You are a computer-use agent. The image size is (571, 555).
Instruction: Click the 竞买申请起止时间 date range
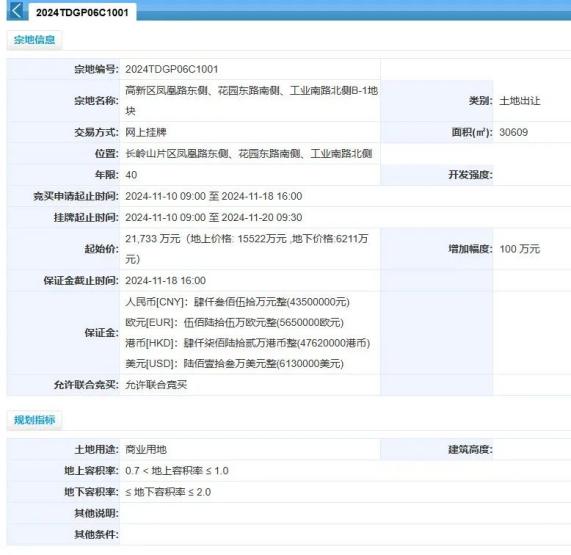[214, 196]
